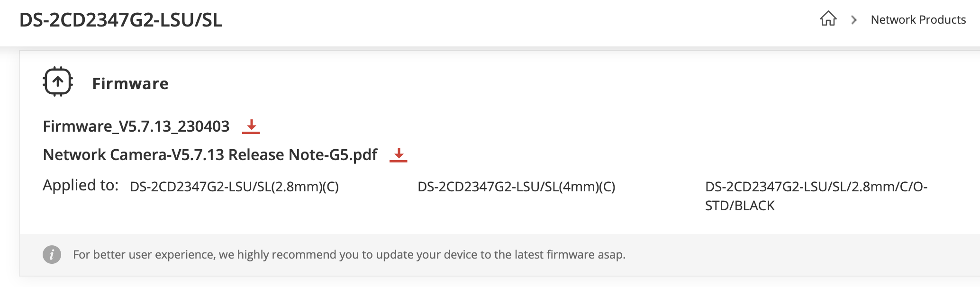Click the Firmware_V5.7.13_230403 file name
The width and height of the screenshot is (980, 287).
point(136,126)
